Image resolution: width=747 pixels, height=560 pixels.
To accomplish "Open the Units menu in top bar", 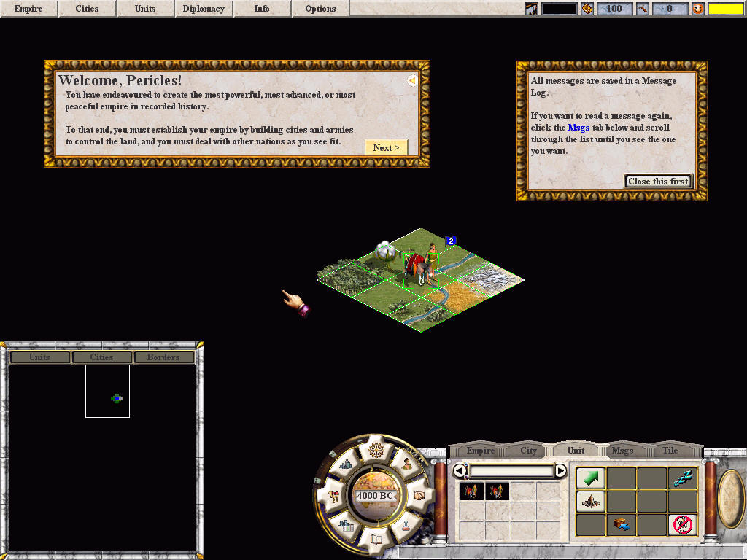I will [145, 9].
